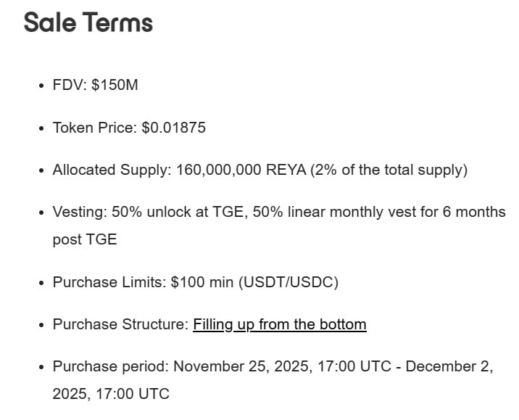Screen dimensions: 519x420
Task: Click the bullet point beside Purchase Limits
Action: coord(41,283)
